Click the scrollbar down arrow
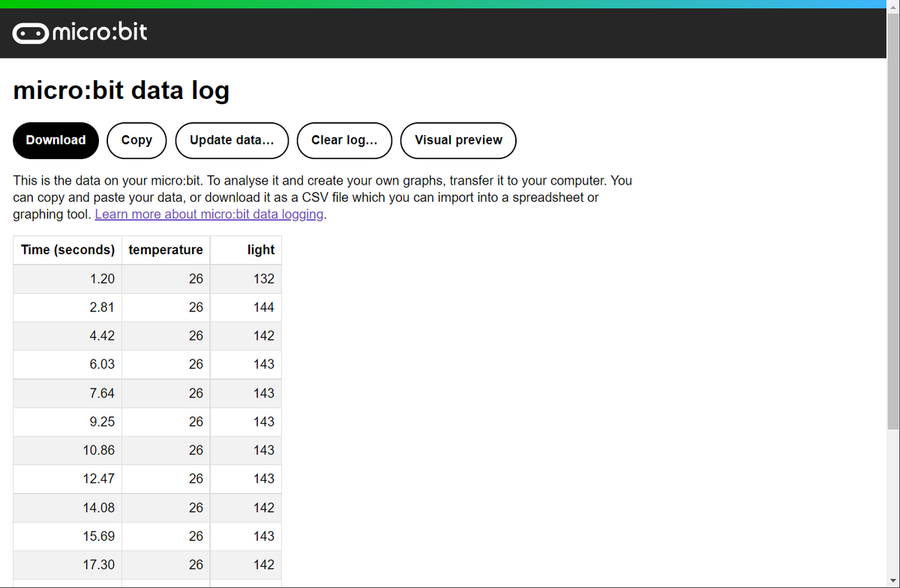This screenshot has height=588, width=900. [893, 583]
